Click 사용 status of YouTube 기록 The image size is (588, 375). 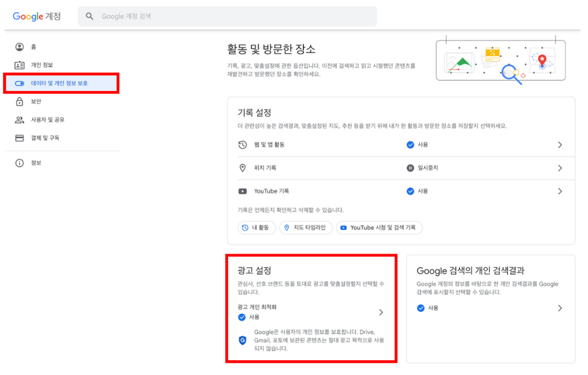pos(417,191)
